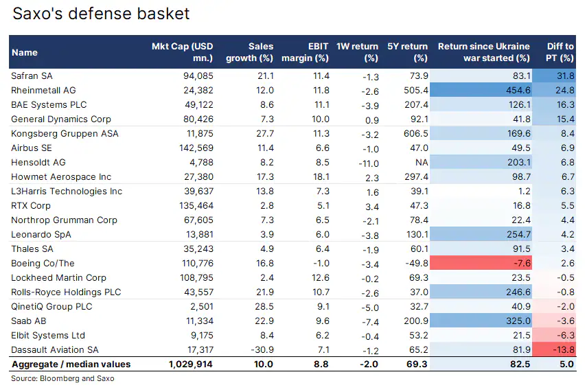Select aggregate market cap 1,029,914
Image resolution: width=587 pixels, height=392 pixels.
191,365
